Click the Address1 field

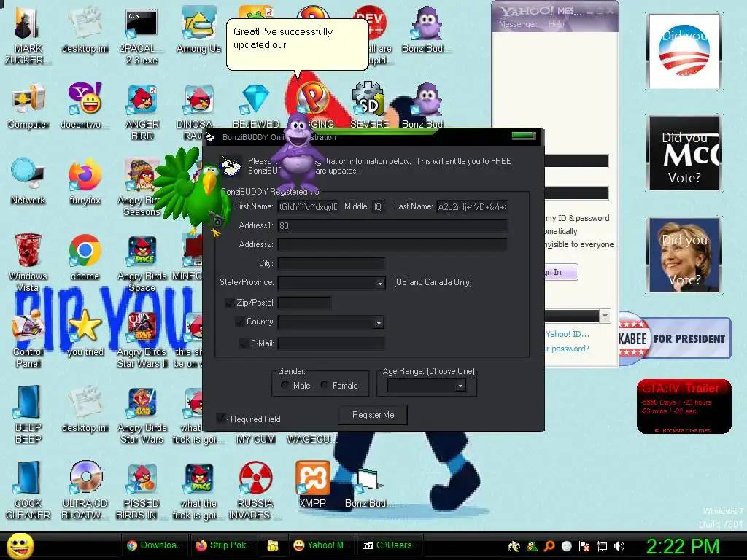point(392,226)
